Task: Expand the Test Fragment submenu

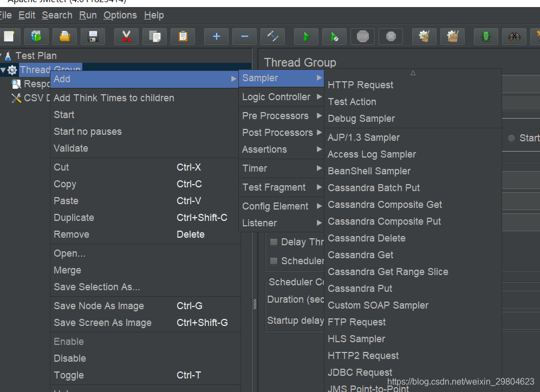Action: click(281, 187)
